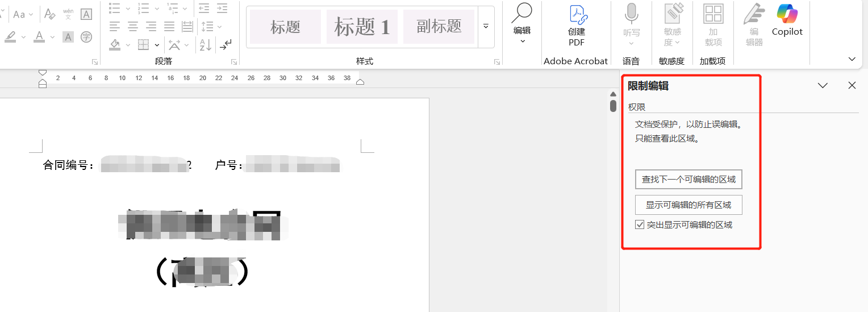Click 查找下一个可编辑的区域 button
Viewport: 868px width, 312px height.
tap(688, 180)
